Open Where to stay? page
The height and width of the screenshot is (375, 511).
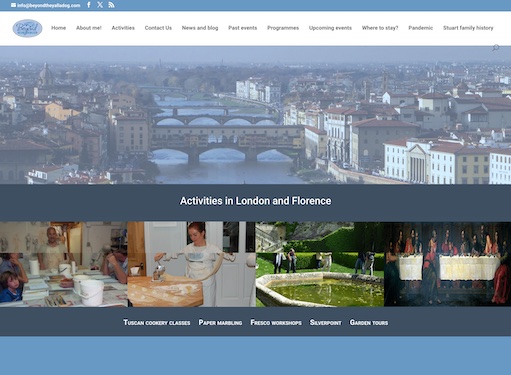pyautogui.click(x=380, y=28)
